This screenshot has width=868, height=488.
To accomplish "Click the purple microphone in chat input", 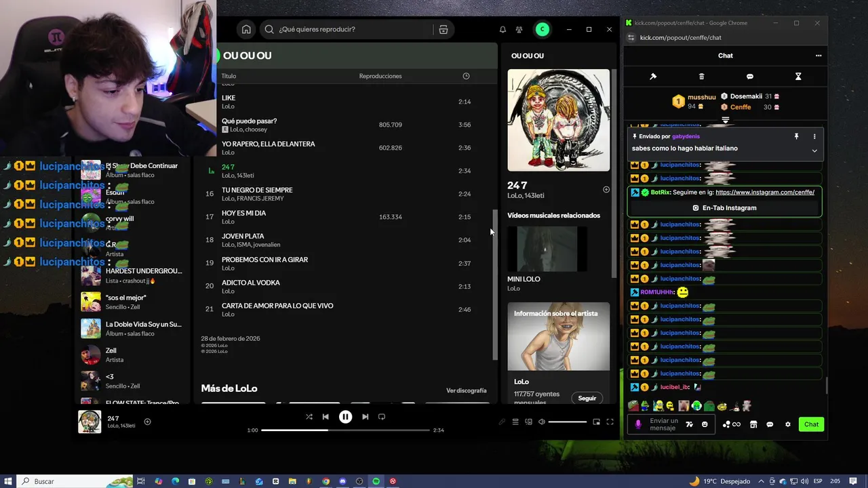I will pyautogui.click(x=637, y=424).
